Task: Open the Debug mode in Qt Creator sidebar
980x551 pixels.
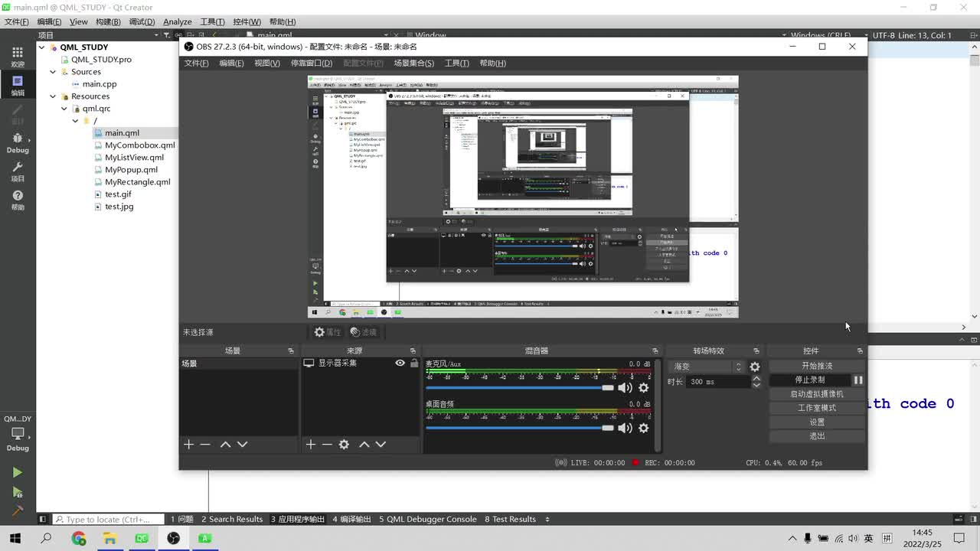Action: (17, 142)
